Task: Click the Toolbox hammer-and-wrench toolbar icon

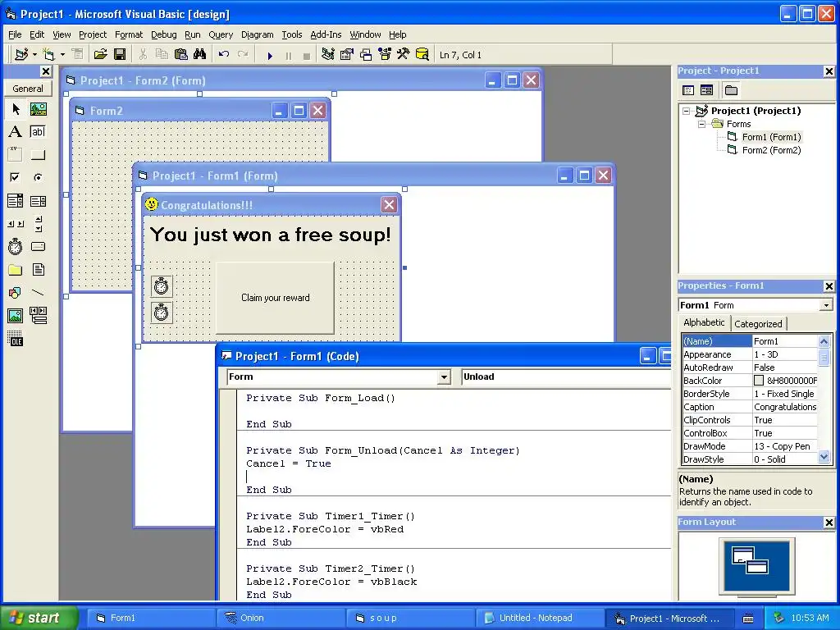Action: pyautogui.click(x=404, y=55)
